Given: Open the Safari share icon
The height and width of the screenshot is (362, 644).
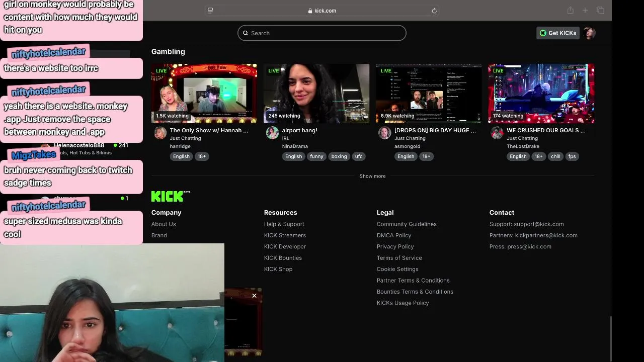Looking at the screenshot, I should [x=570, y=11].
